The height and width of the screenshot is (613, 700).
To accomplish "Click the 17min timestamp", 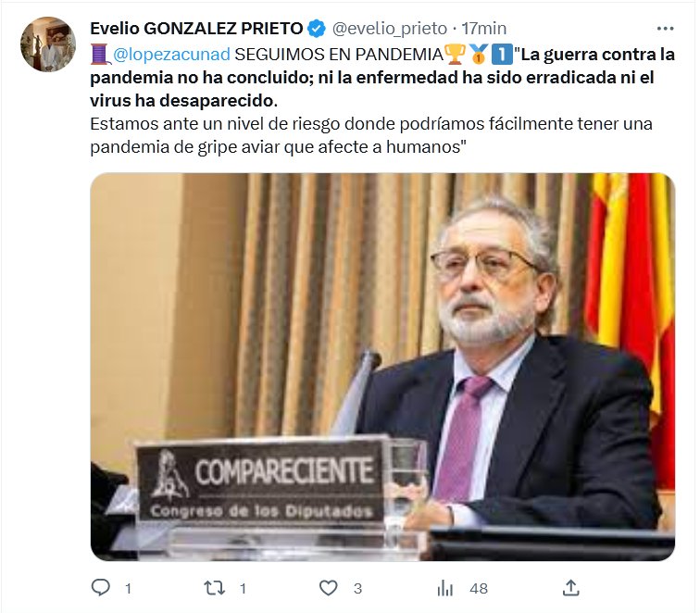I will 484,29.
